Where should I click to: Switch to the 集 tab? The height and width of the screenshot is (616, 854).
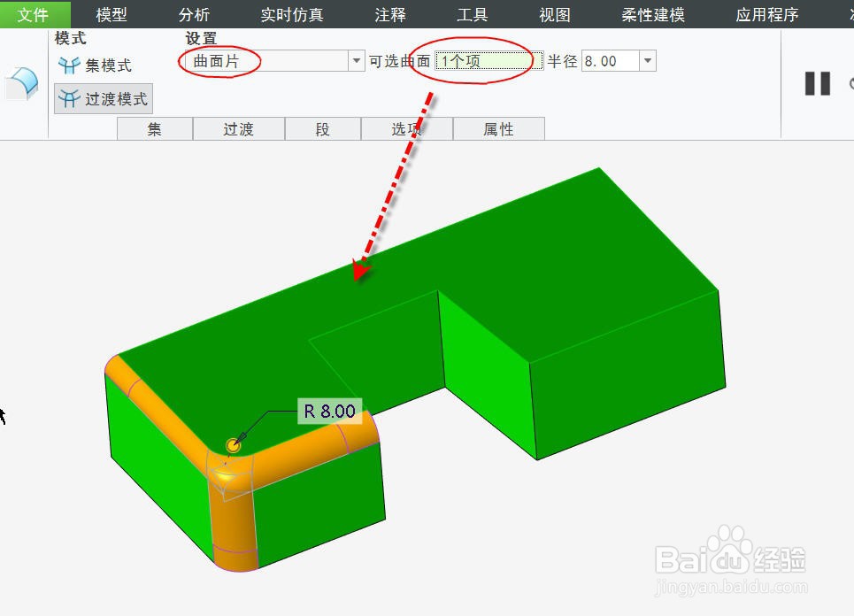coord(154,128)
